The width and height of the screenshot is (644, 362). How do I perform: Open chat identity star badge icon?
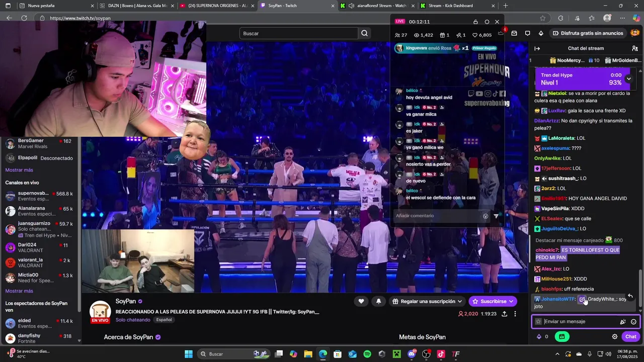538,322
